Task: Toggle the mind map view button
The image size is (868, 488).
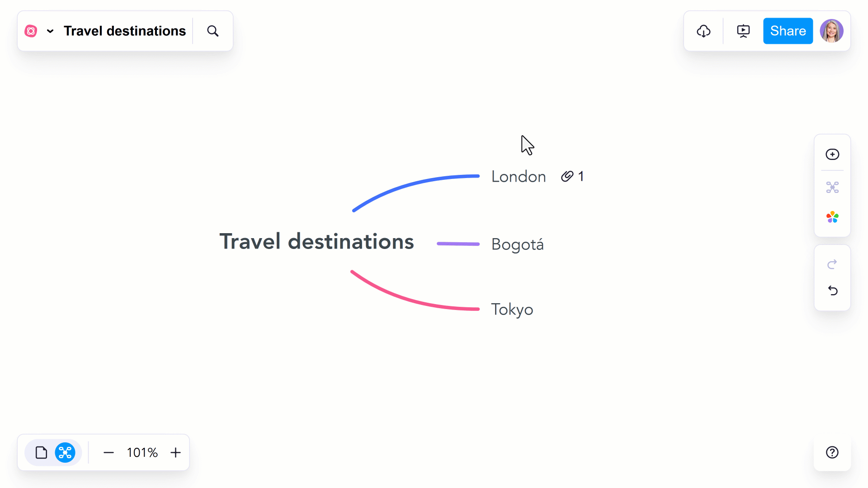Action: tap(65, 452)
